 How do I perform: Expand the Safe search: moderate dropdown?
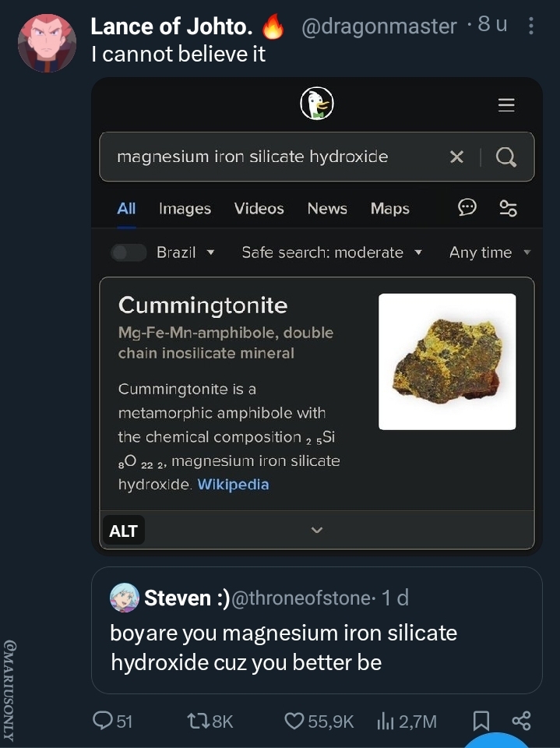(332, 252)
